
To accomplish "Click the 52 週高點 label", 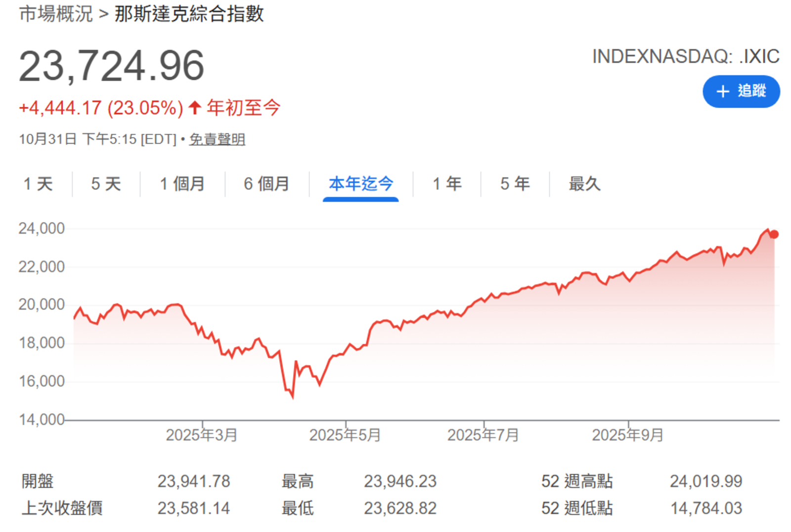I will 577,481.
